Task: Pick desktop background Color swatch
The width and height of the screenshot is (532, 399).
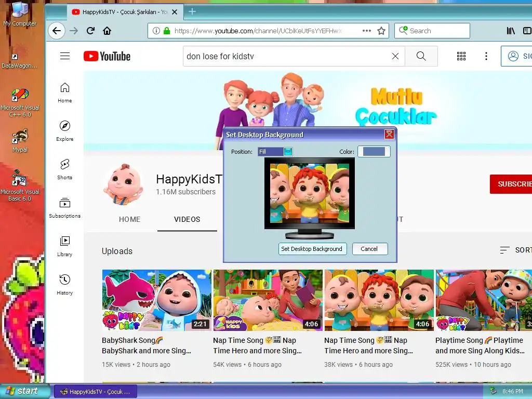Action: click(374, 152)
